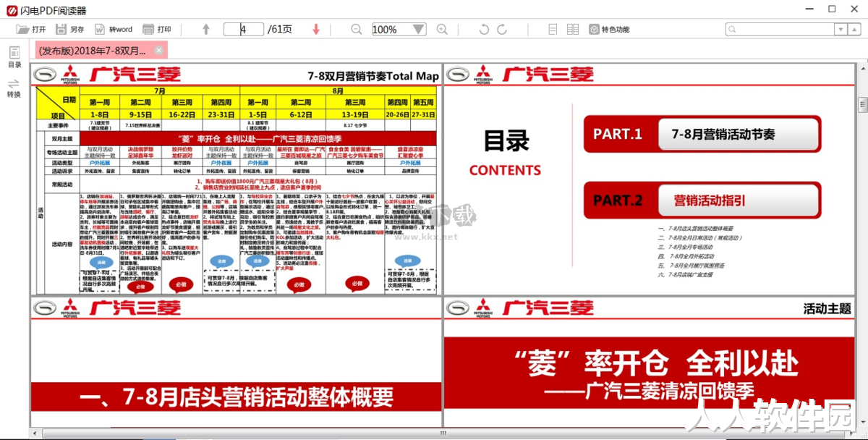Convert the PDF with 转word
The image size is (868, 440).
tap(113, 30)
